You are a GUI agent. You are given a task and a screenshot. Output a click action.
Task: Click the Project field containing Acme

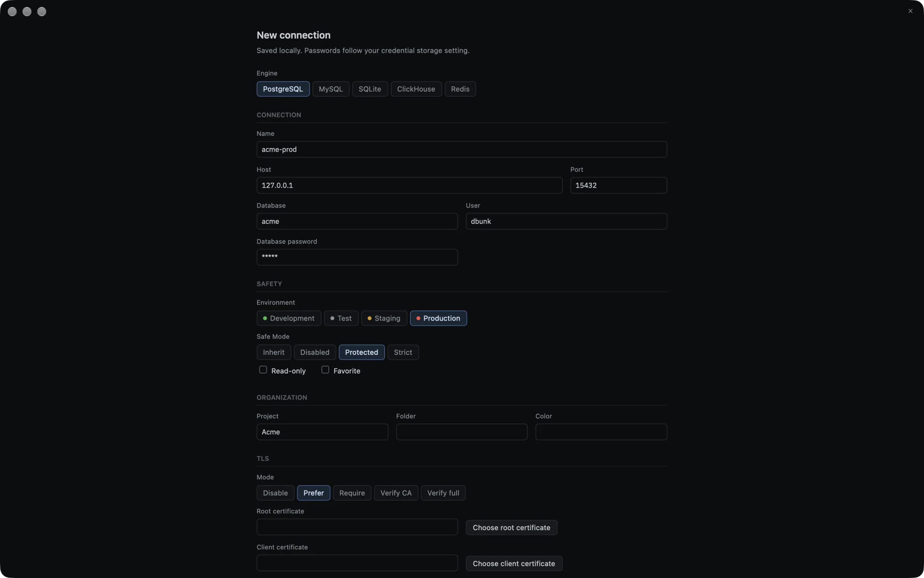(x=322, y=432)
